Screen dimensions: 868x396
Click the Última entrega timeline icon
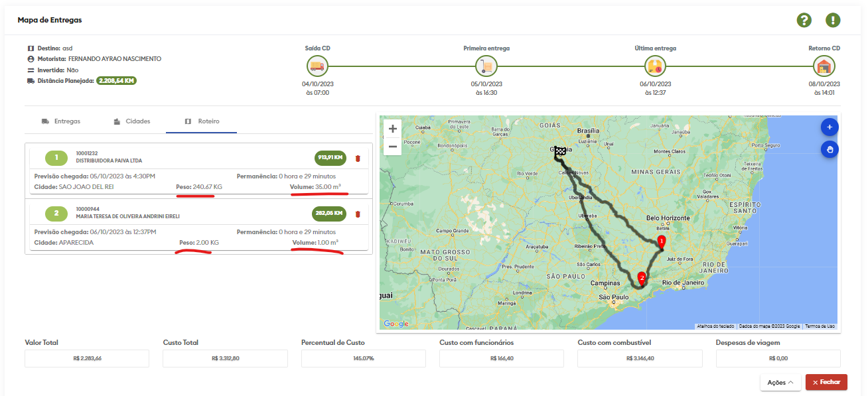[655, 66]
